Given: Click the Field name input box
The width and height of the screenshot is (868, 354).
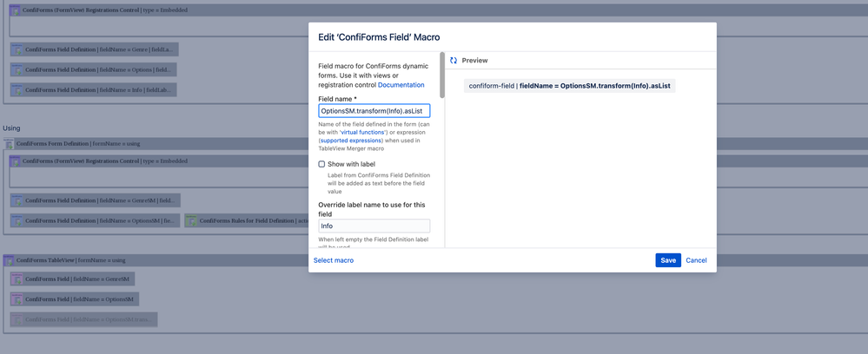Looking at the screenshot, I should pyautogui.click(x=374, y=111).
